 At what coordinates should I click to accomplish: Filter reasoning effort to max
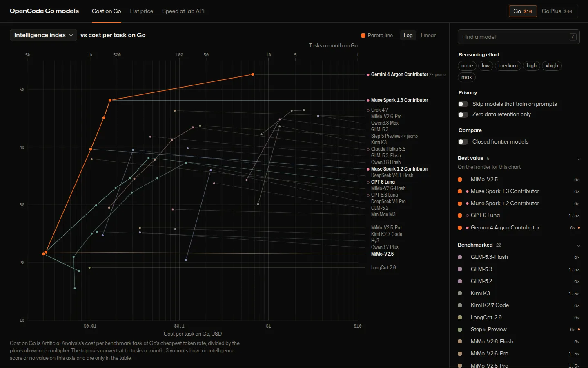tap(467, 77)
